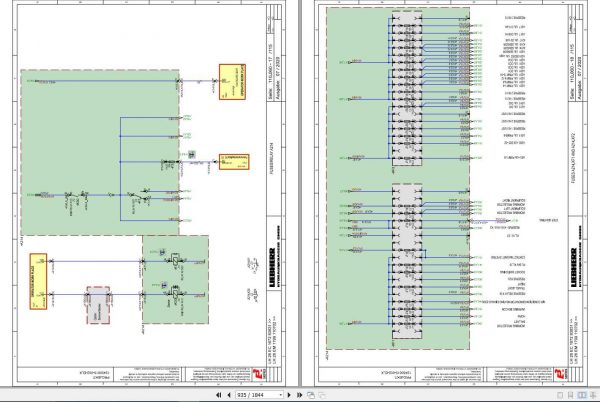Click the page number field 935 / 1044
Viewport: 600px width, 402px height.
pyautogui.click(x=257, y=395)
